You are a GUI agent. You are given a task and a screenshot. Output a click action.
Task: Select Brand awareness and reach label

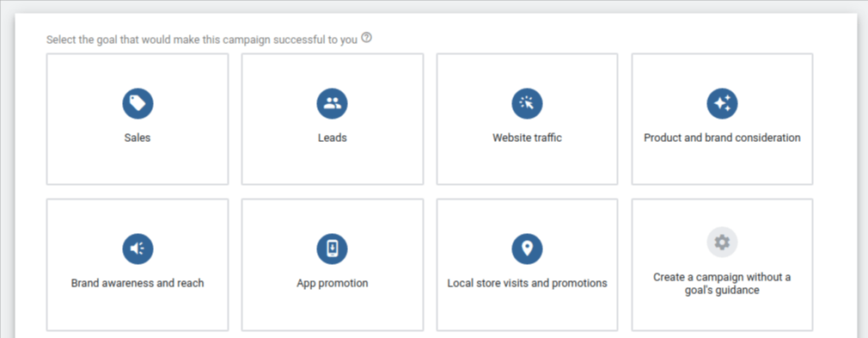click(138, 283)
